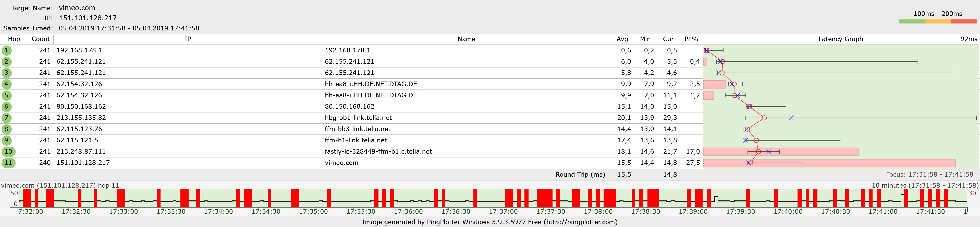Select hop 4 green circle

[6, 84]
